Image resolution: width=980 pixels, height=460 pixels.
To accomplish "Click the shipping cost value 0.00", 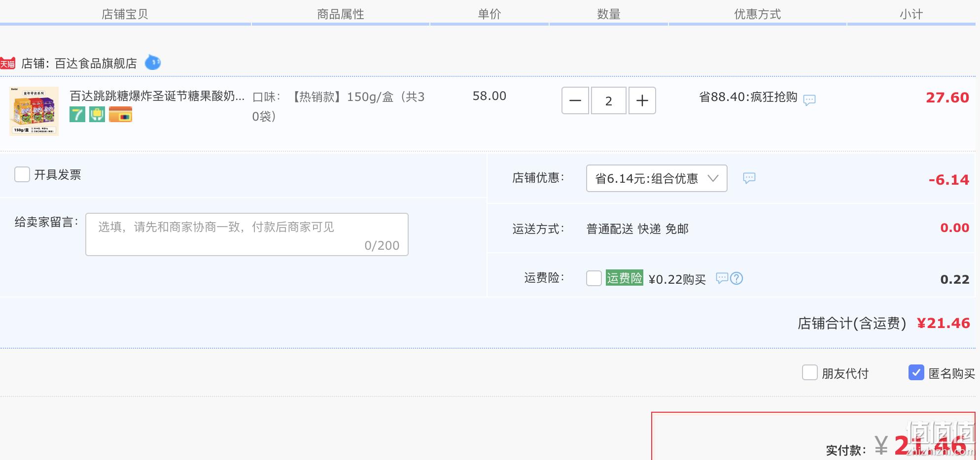I will click(x=955, y=228).
